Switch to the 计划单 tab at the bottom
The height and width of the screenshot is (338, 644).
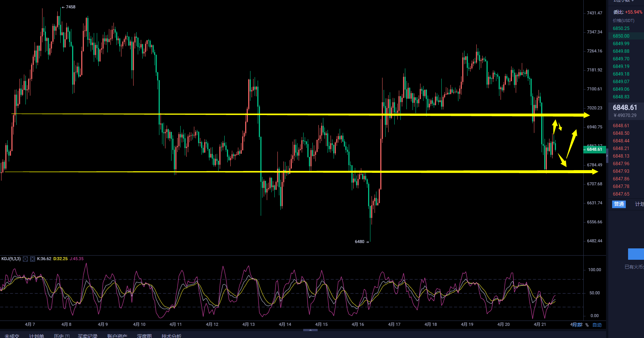coord(36,336)
